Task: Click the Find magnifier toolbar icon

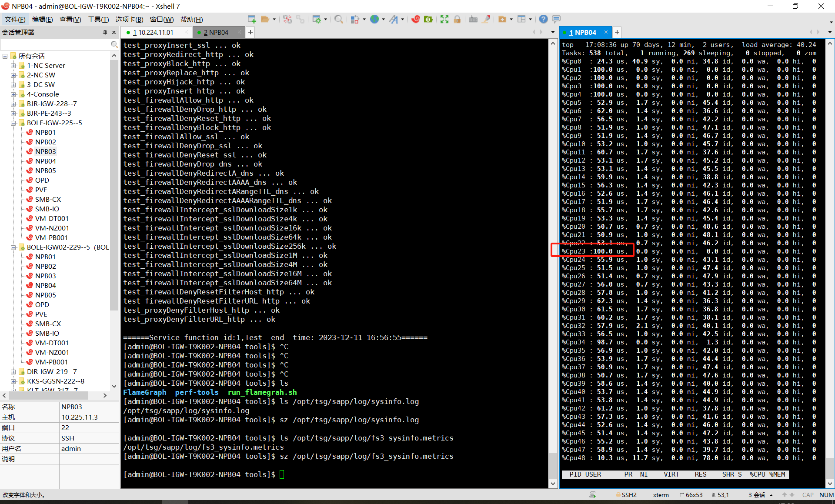Action: 338,19
